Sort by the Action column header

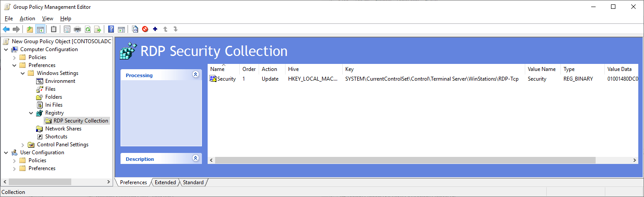pos(272,69)
